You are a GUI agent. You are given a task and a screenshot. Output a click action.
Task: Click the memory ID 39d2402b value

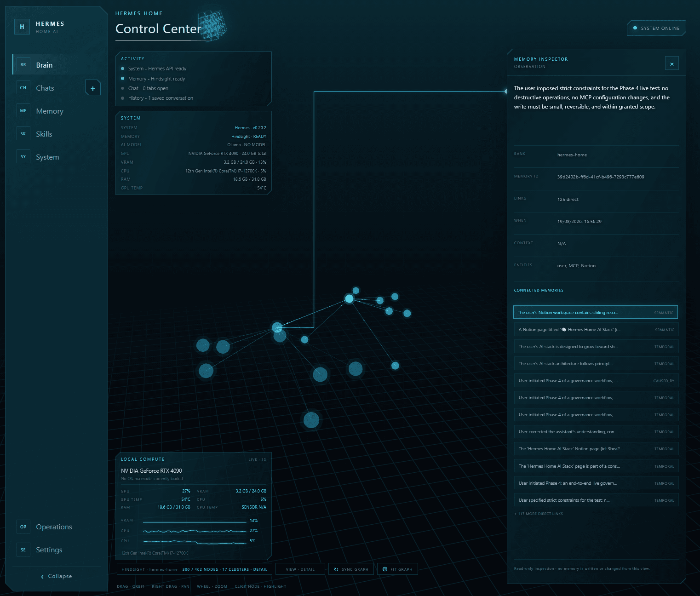pos(601,177)
